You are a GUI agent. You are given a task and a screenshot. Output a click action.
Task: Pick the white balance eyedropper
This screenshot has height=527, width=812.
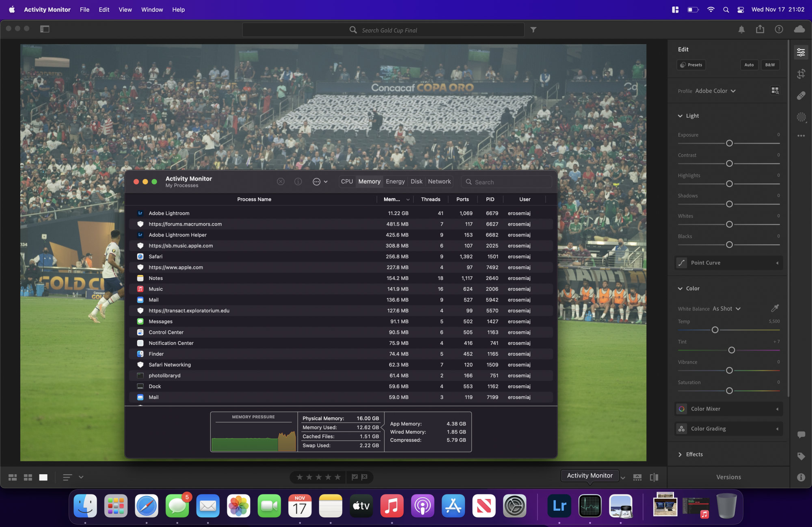tap(775, 308)
